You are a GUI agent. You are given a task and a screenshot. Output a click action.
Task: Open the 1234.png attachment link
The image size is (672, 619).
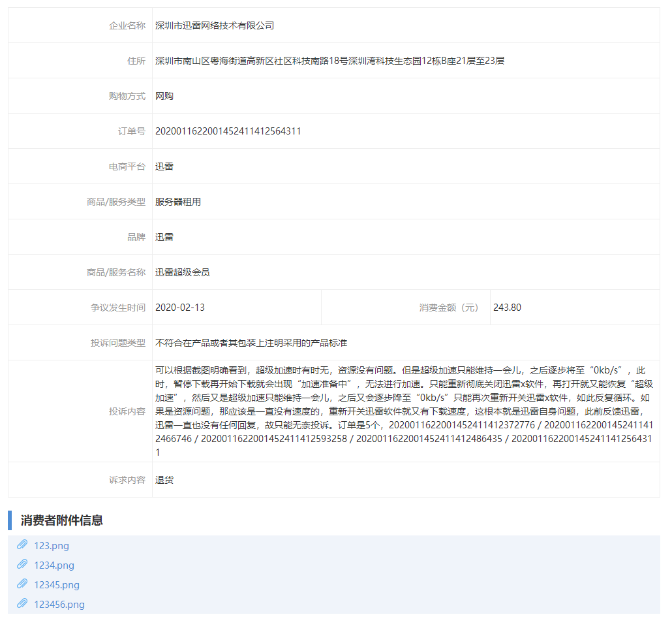pos(54,565)
